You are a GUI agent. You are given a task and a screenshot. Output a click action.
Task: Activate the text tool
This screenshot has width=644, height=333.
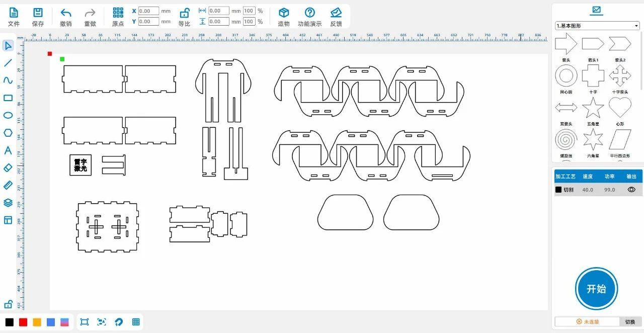(x=8, y=150)
